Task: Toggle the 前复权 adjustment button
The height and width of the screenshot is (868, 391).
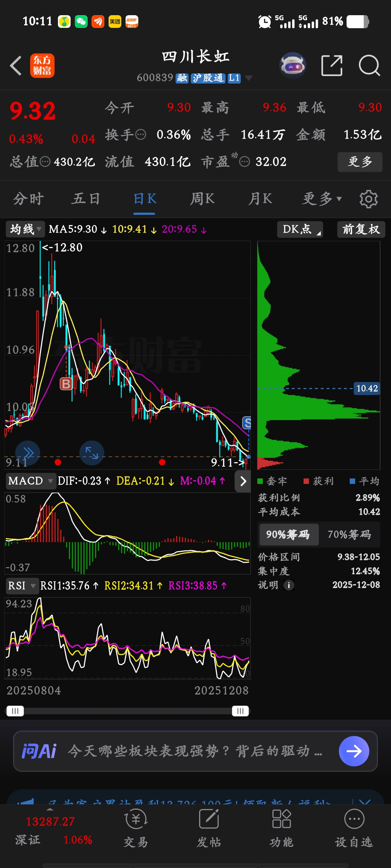Action: pos(361,229)
